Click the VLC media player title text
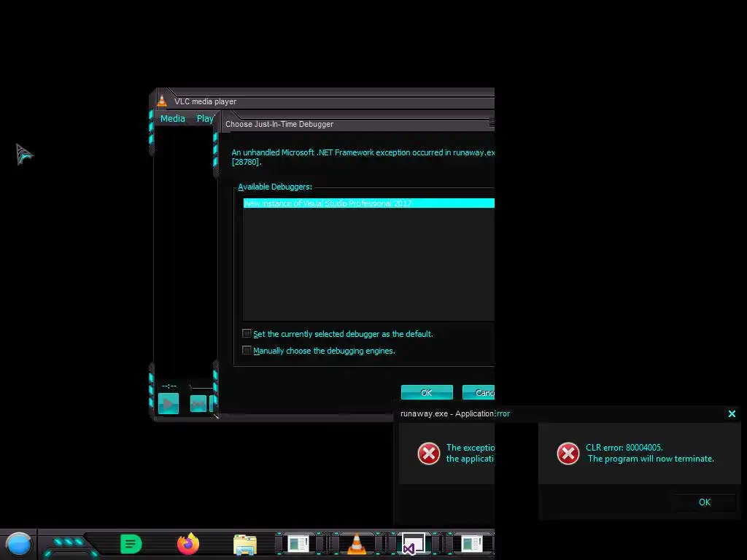This screenshot has width=747, height=560. 205,101
